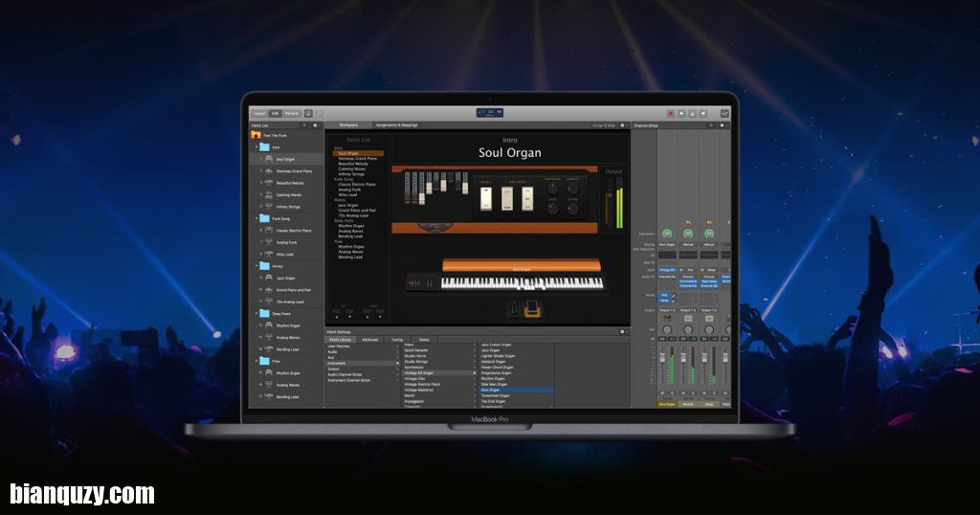Select the Steinway Grand Piano patch icon
The width and height of the screenshot is (980, 515).
269,170
